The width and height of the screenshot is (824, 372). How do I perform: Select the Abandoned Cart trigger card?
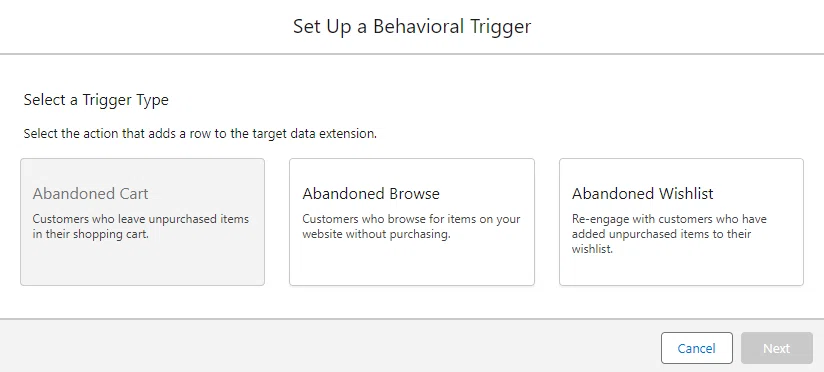(142, 222)
